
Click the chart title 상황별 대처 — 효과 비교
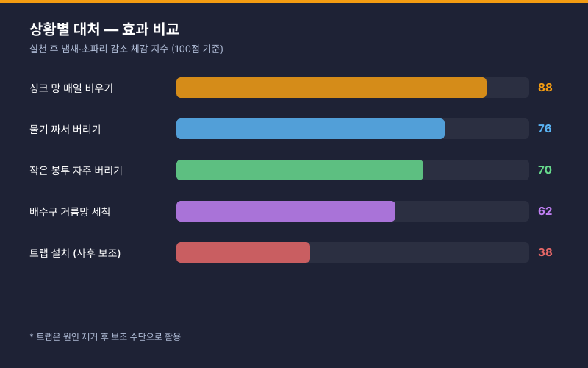pyautogui.click(x=104, y=29)
